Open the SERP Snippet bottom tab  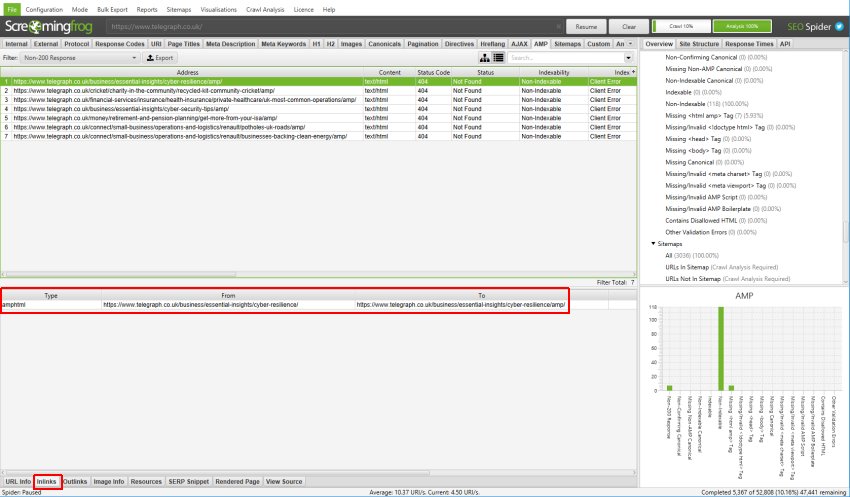point(189,481)
